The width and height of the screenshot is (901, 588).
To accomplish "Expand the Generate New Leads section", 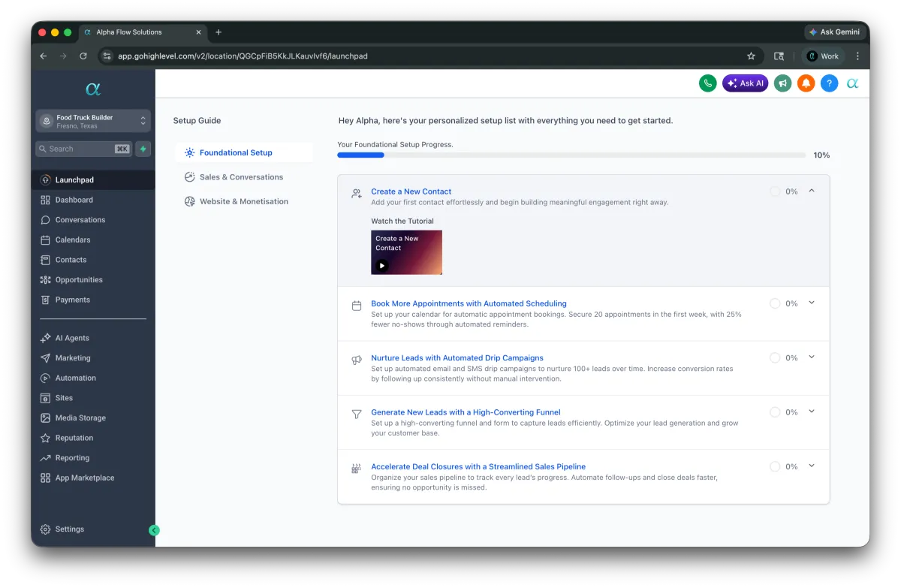I will [812, 412].
